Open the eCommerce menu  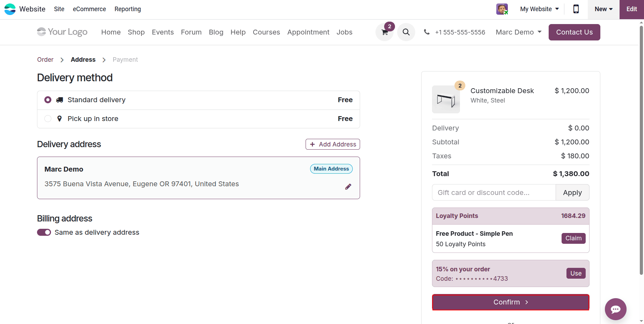tap(89, 9)
